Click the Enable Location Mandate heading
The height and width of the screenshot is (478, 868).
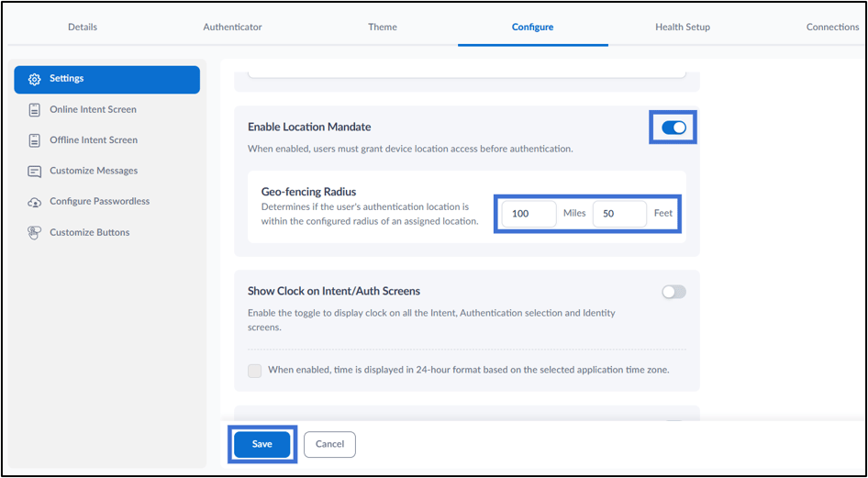(x=309, y=127)
